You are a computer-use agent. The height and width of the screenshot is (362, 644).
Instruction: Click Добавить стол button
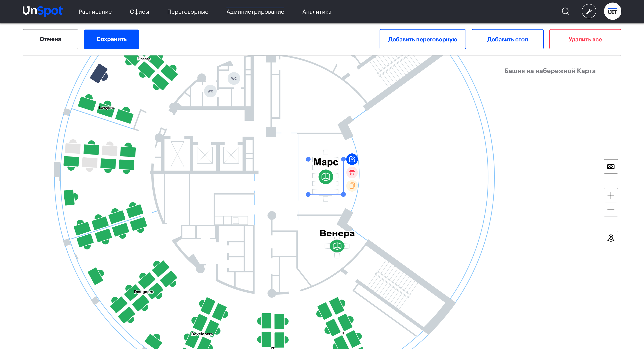click(x=507, y=39)
